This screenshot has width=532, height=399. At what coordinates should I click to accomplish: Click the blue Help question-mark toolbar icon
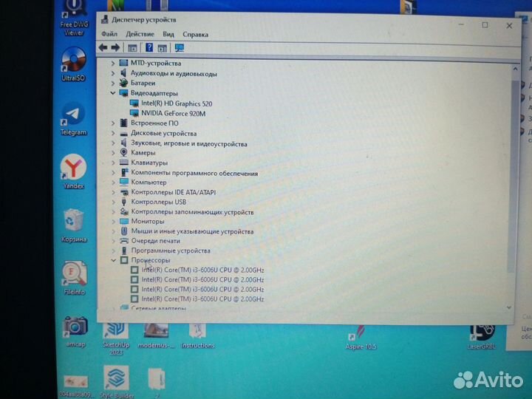(x=149, y=48)
